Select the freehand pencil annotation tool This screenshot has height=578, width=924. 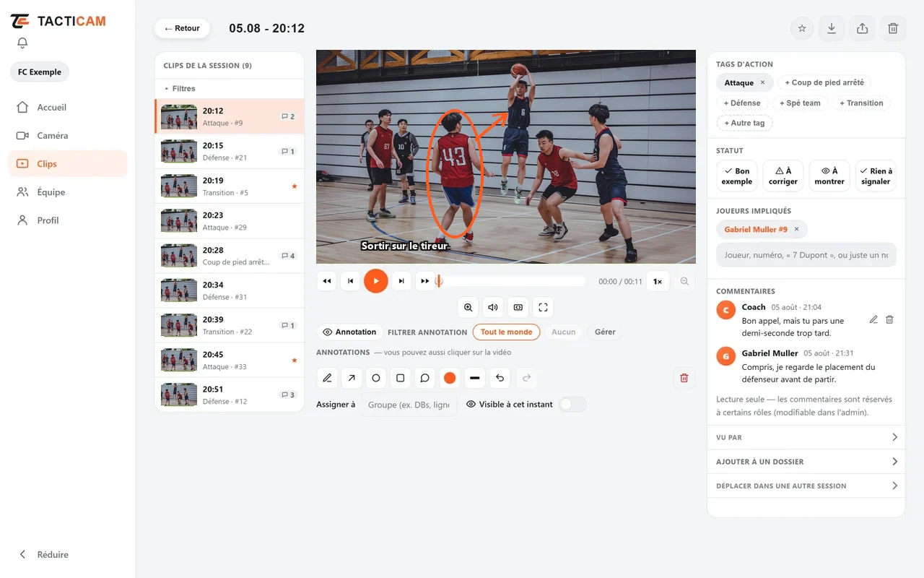click(x=327, y=378)
